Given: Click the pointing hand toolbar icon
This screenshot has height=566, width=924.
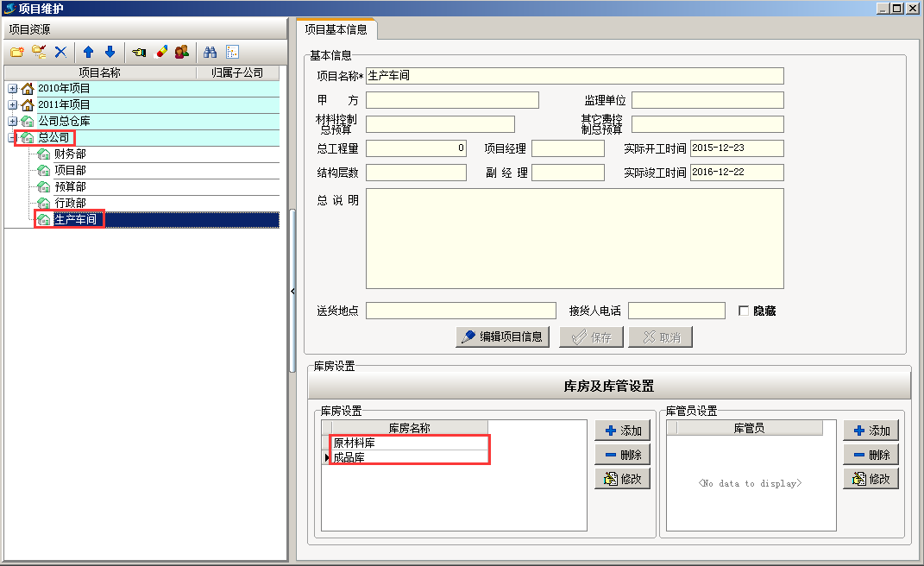Looking at the screenshot, I should 139,52.
